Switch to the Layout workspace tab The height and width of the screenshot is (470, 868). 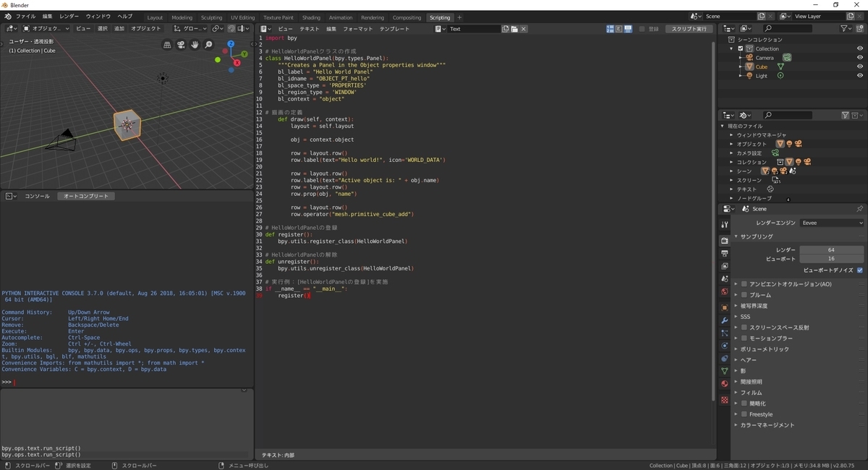[x=155, y=17]
